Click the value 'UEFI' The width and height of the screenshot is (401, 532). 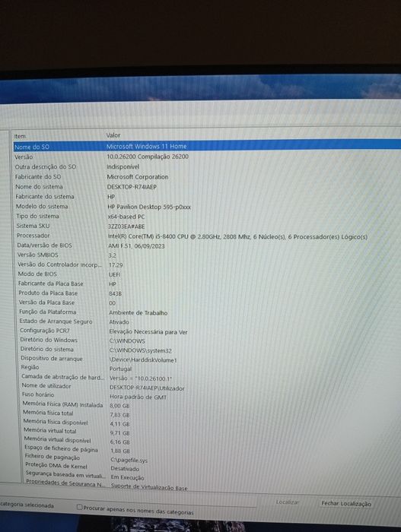[x=115, y=274]
